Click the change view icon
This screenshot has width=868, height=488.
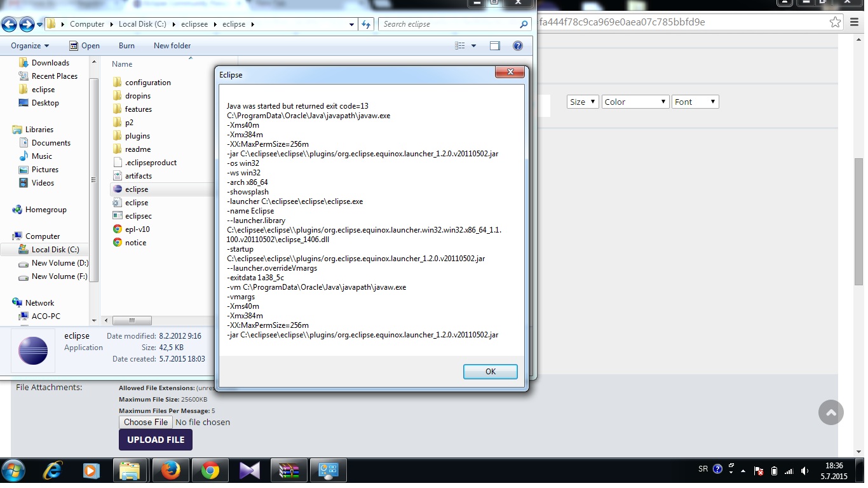[x=461, y=46]
